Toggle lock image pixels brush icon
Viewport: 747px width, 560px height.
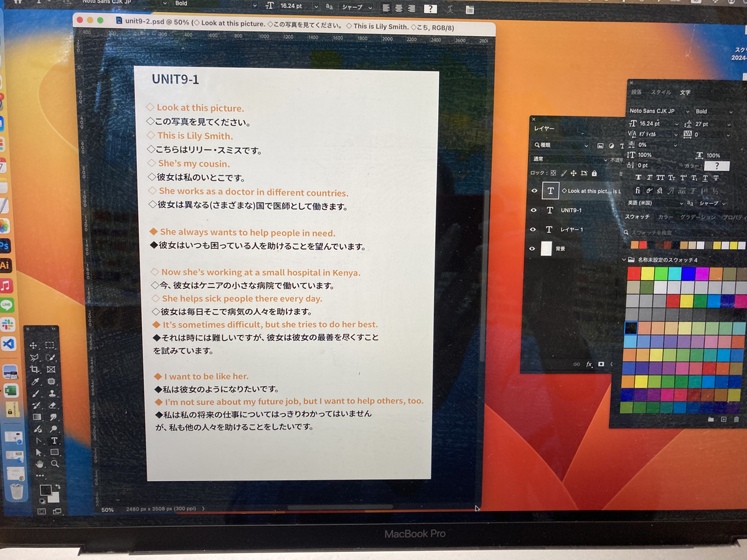click(563, 173)
